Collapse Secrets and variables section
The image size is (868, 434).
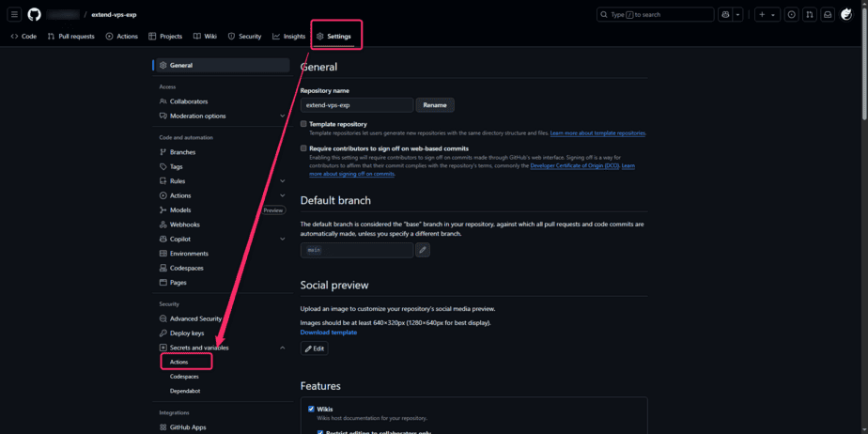pos(283,348)
